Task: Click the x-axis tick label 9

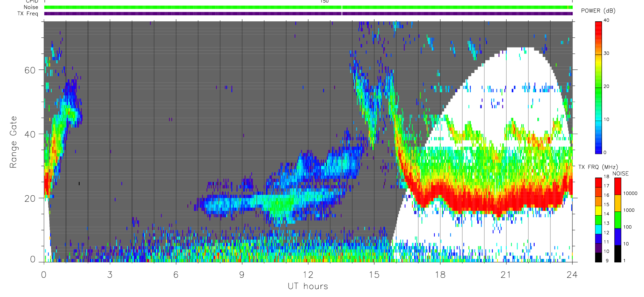Action: pyautogui.click(x=242, y=275)
